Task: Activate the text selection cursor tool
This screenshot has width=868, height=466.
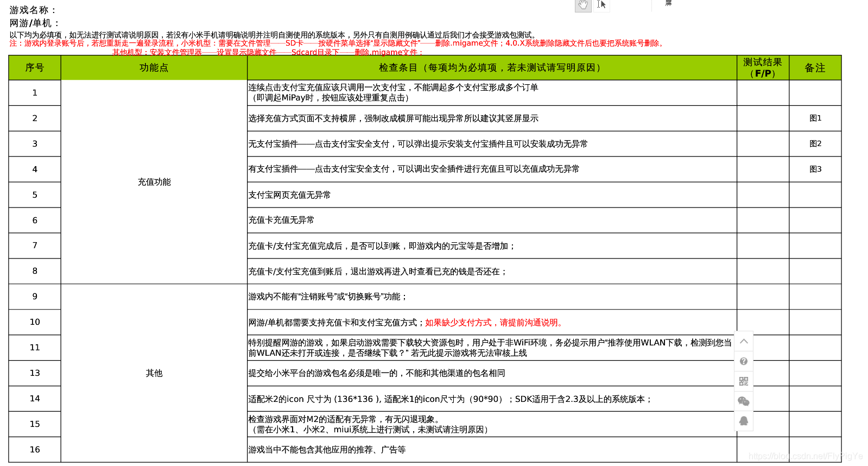Action: tap(601, 5)
